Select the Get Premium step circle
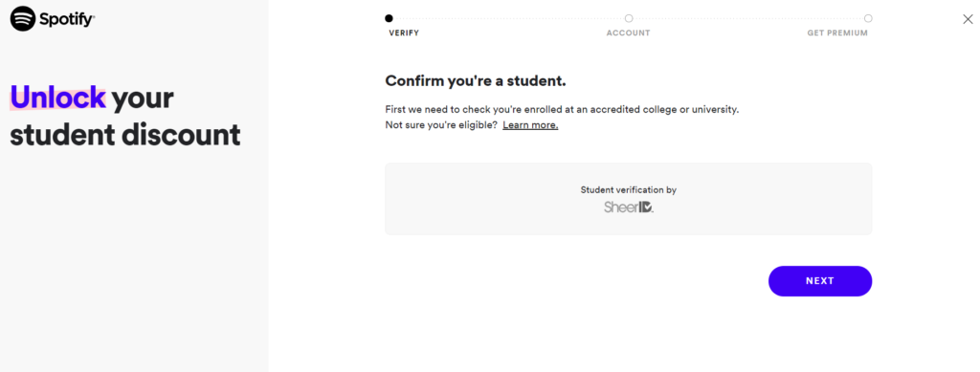Screen dimensions: 980x372 [868, 18]
